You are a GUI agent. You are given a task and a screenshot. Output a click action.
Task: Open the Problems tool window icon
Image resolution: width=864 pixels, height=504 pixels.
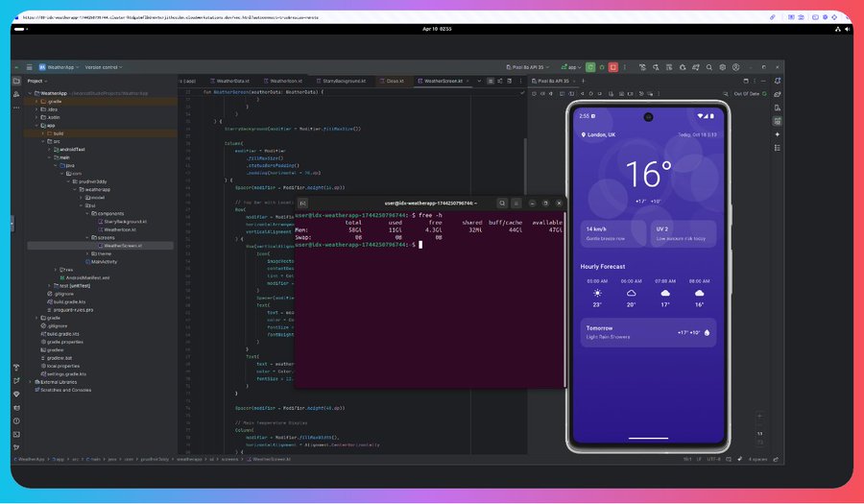pos(16,420)
